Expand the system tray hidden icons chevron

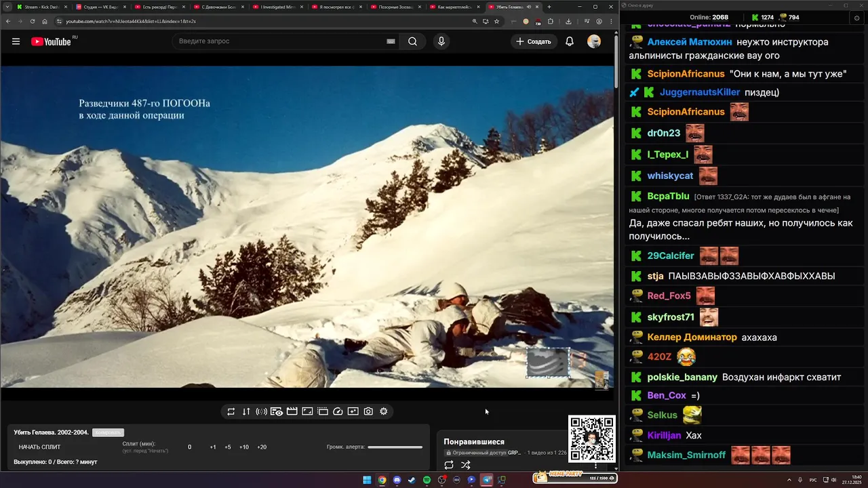point(789,480)
